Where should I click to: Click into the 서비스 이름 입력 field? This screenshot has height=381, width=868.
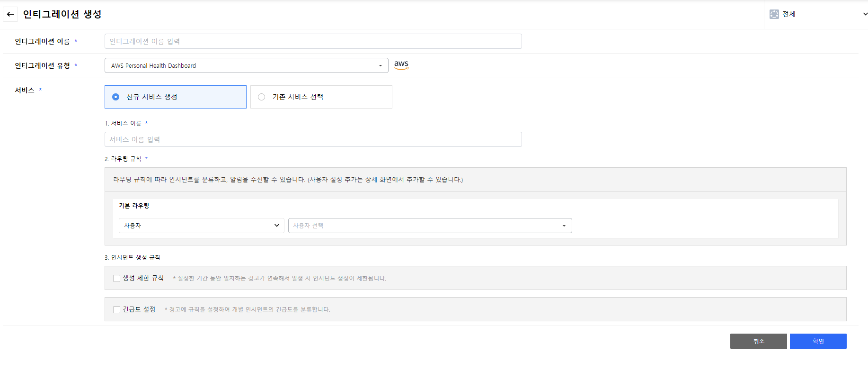(313, 139)
